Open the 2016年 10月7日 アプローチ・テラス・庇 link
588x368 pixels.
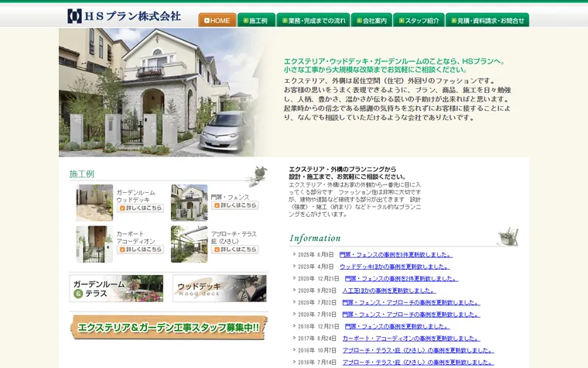(x=418, y=351)
